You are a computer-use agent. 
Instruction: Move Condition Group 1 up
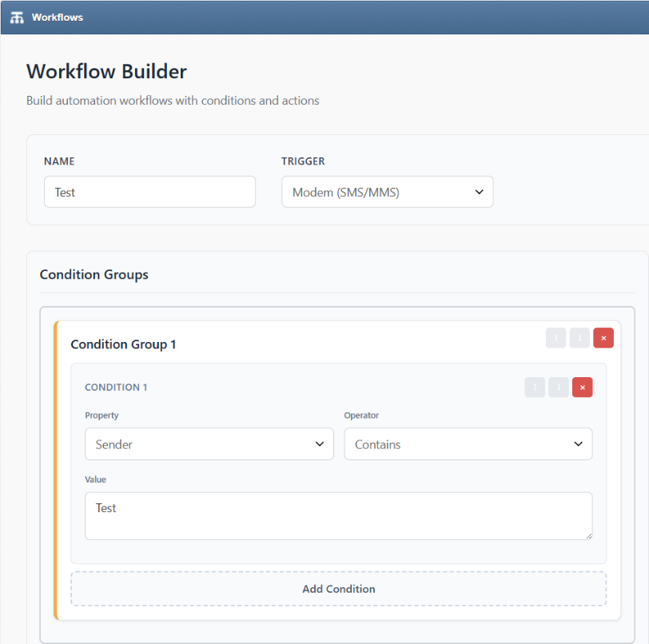tap(555, 338)
